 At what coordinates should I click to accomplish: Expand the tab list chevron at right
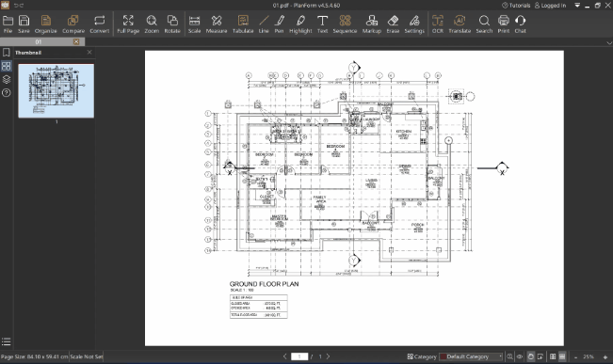pyautogui.click(x=609, y=42)
